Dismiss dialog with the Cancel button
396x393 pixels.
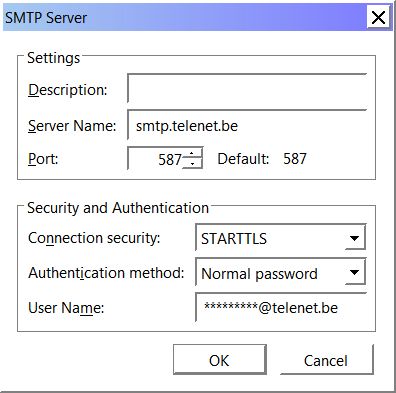[x=326, y=360]
